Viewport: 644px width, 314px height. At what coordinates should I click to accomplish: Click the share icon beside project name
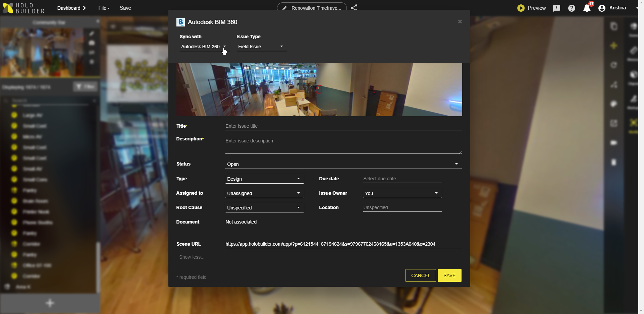354,7
